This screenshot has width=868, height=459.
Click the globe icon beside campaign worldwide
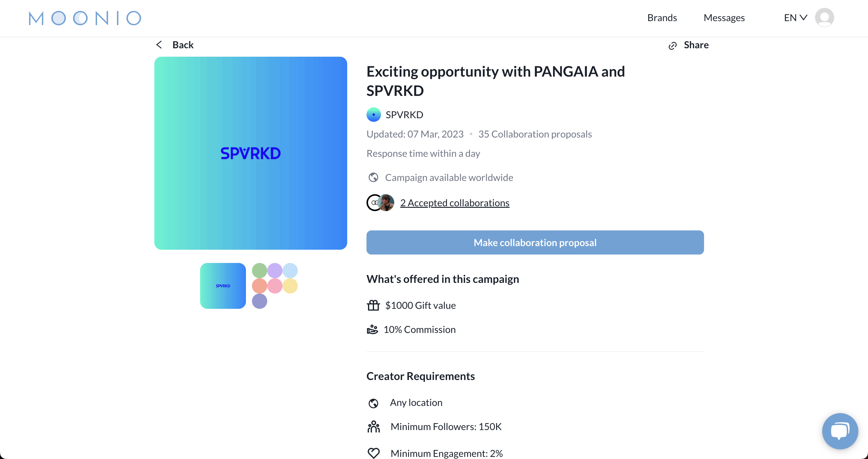(x=373, y=177)
